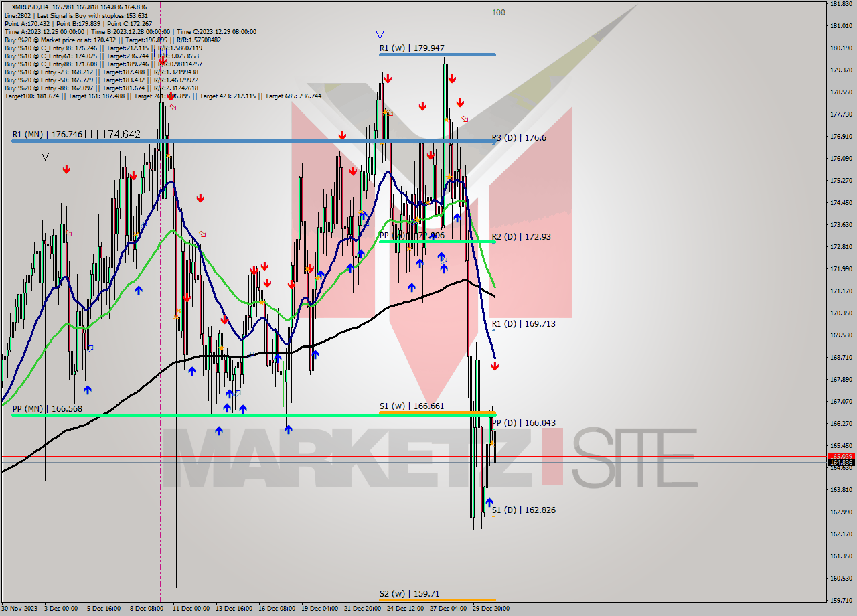Screen dimensions: 857x616
Task: Click the 171.990 price axis value
Action: (x=841, y=269)
